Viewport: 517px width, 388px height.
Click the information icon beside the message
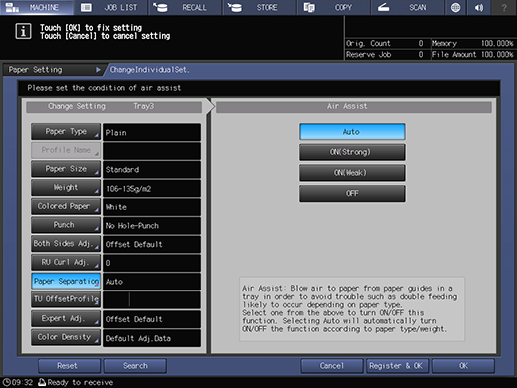(x=23, y=32)
